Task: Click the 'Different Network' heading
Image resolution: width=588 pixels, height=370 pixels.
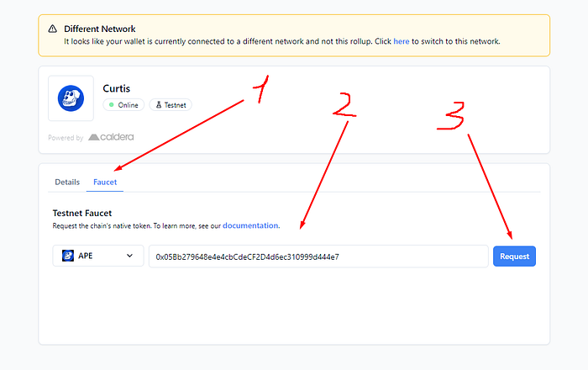Action: click(100, 29)
